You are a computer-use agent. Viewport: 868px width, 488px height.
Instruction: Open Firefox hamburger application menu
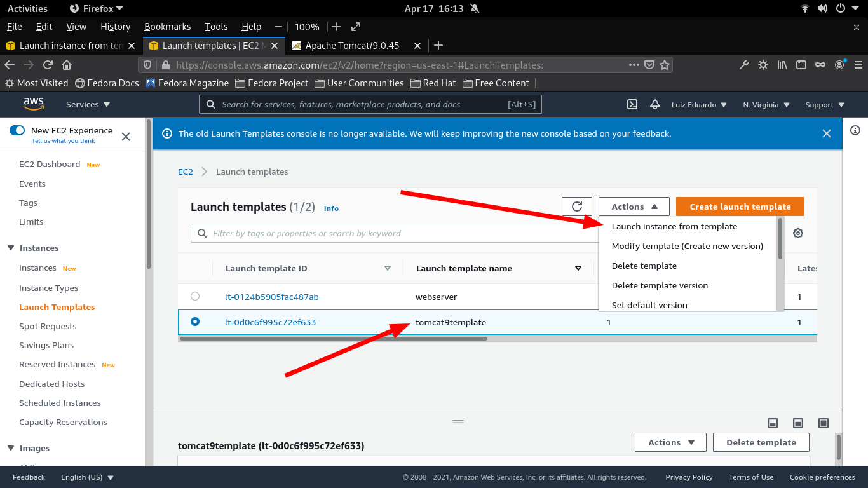(x=858, y=65)
